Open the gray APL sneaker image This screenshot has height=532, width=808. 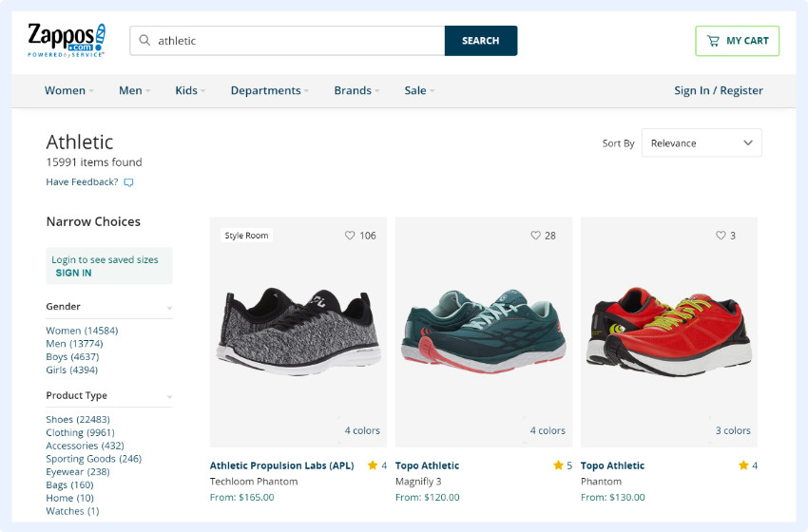point(298,332)
